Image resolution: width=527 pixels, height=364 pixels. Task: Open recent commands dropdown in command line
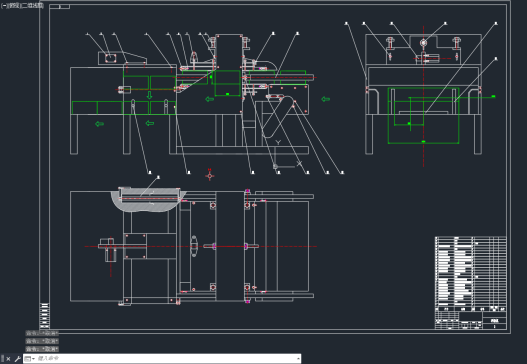tap(29, 359)
